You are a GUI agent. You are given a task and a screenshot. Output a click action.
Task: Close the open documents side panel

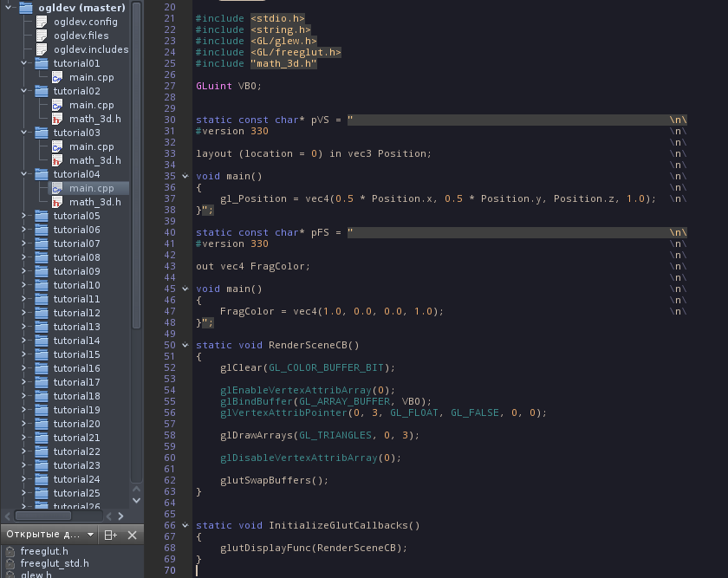pyautogui.click(x=133, y=536)
